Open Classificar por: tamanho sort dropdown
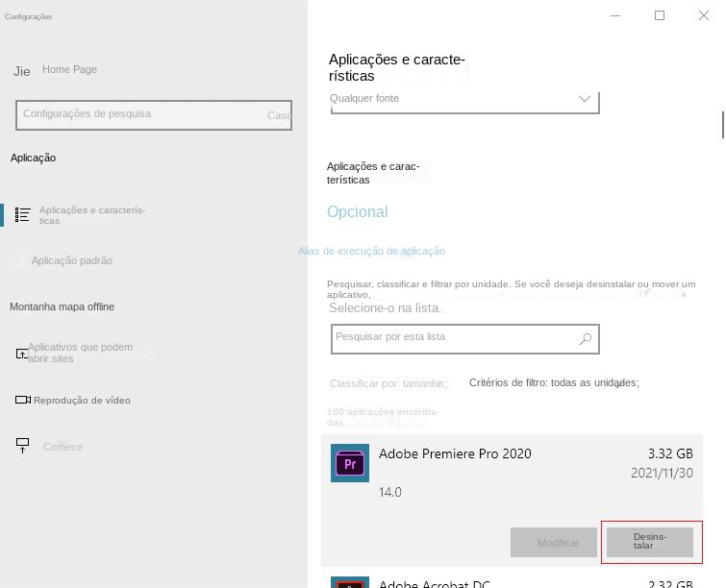Screen dimensions: 726x588 388,383
